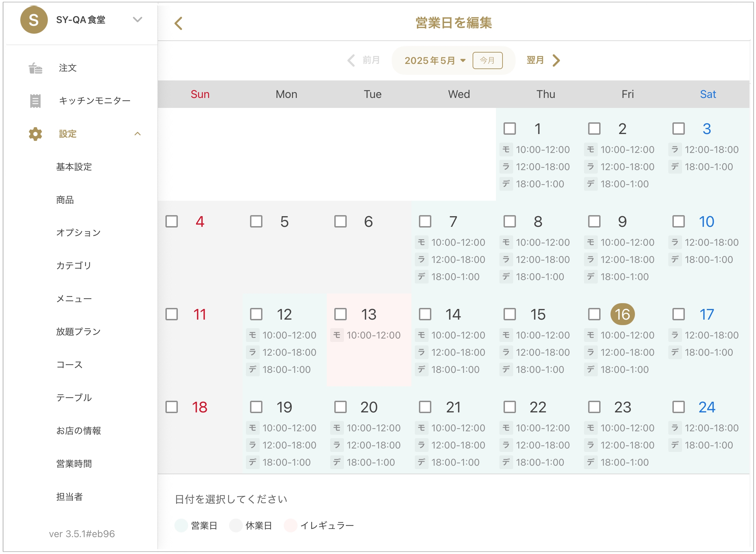Click the back arrow beside 営業日を編集
The image size is (756, 554).
pos(179,23)
